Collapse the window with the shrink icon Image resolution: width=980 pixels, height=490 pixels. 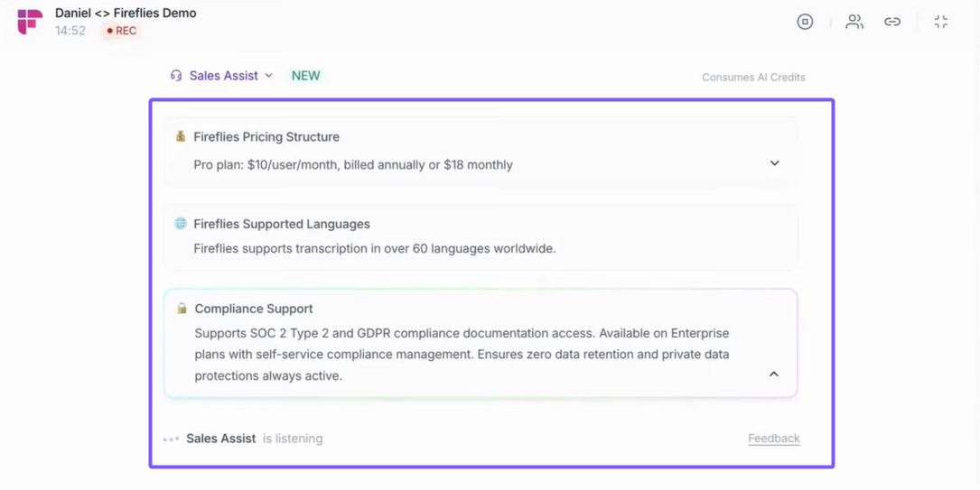941,22
